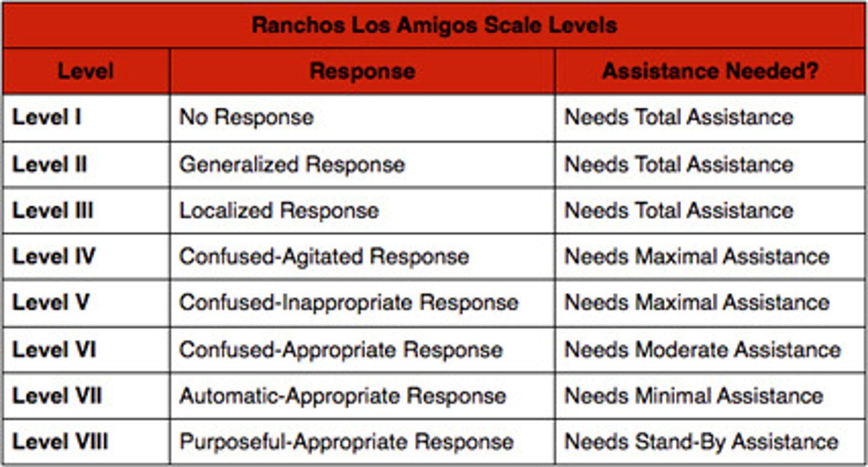868x467 pixels.
Task: Select the Purposeful-Appropriate Response cell
Action: click(x=347, y=442)
